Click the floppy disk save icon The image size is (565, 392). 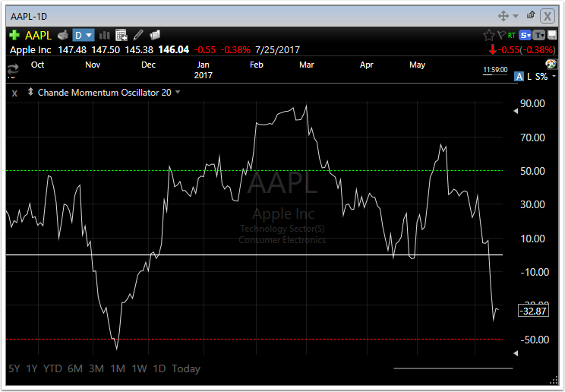(552, 35)
